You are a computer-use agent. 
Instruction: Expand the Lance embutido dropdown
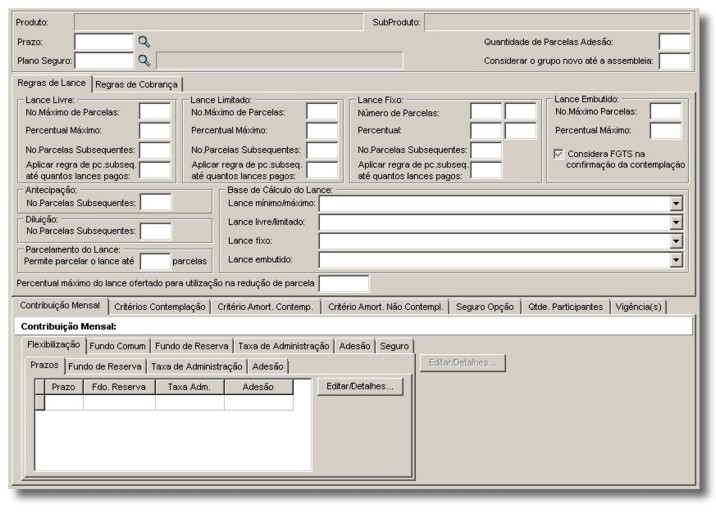pos(676,260)
